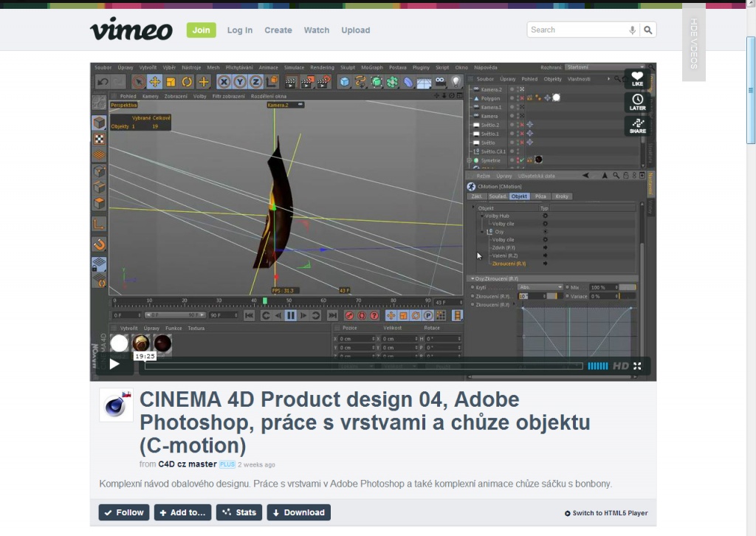Toggle the Y axis lock in Cinema 4D
The width and height of the screenshot is (756, 536).
(x=240, y=82)
